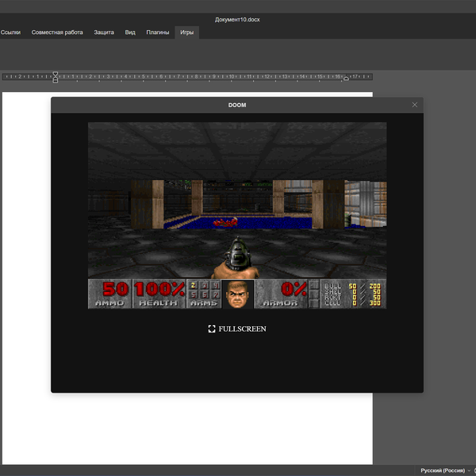
Task: Click the right indent marker on ruler
Action: (346, 79)
